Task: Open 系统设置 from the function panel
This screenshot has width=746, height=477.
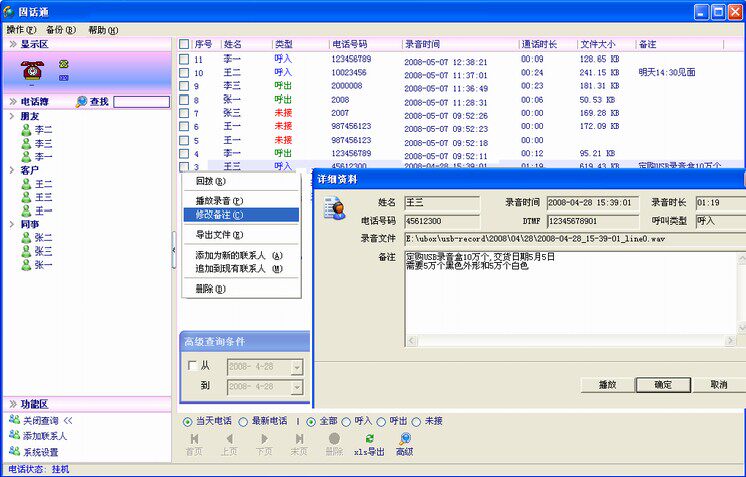Action: (14, 452)
